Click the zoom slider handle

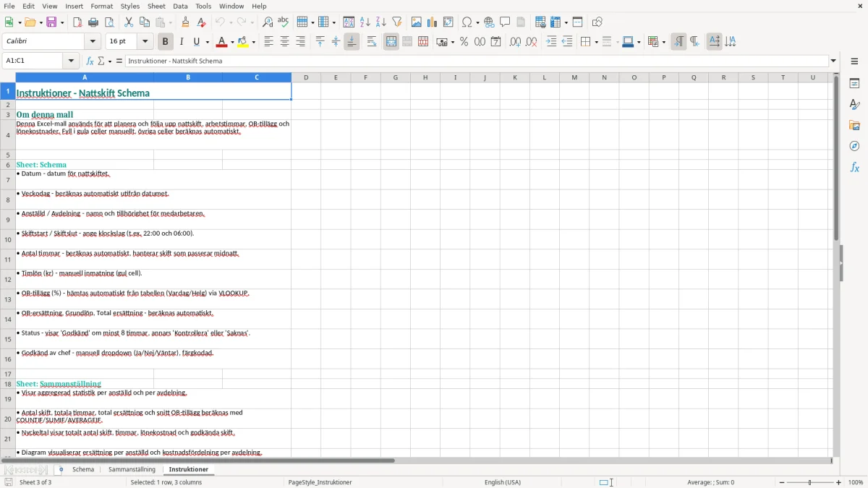(810, 482)
